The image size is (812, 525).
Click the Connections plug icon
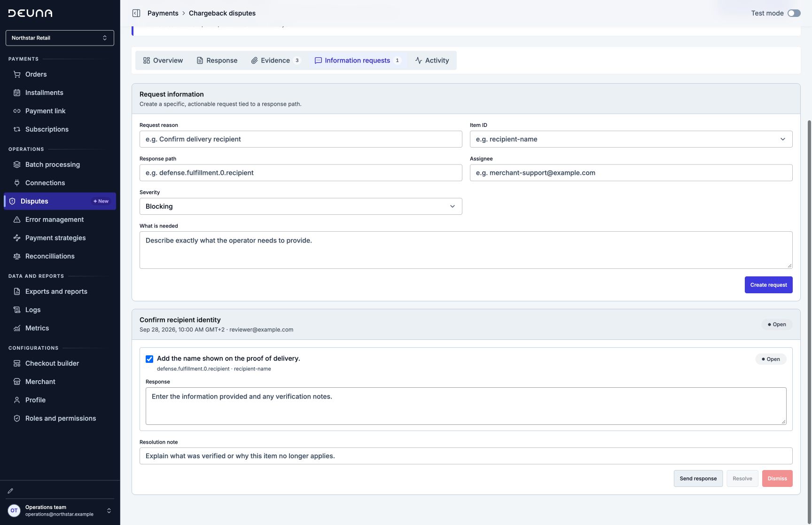(x=17, y=183)
